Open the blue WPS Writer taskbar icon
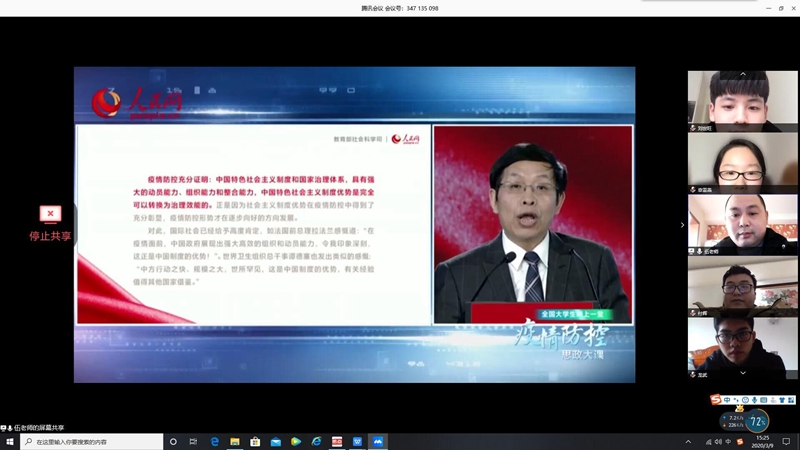The height and width of the screenshot is (450, 800). (357, 442)
